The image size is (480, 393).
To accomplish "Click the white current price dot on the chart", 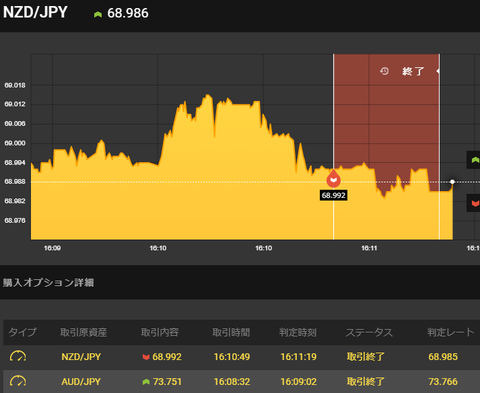I will coord(452,182).
